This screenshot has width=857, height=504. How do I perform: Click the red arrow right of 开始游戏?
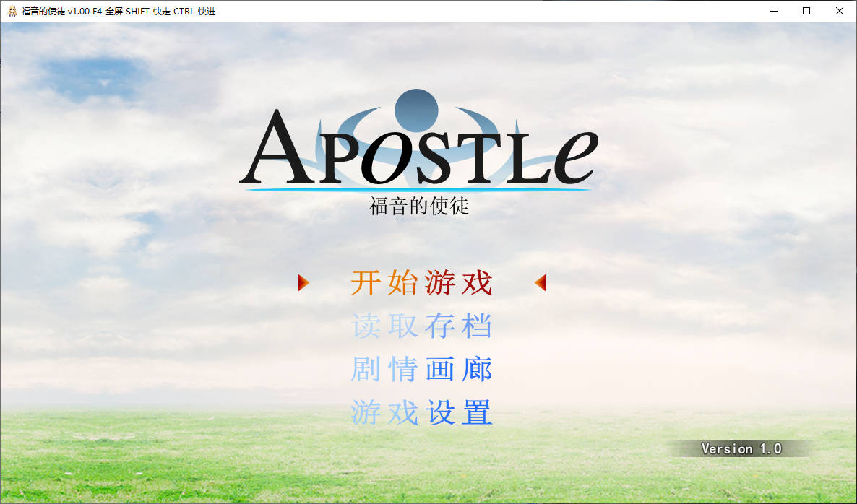pyautogui.click(x=540, y=283)
